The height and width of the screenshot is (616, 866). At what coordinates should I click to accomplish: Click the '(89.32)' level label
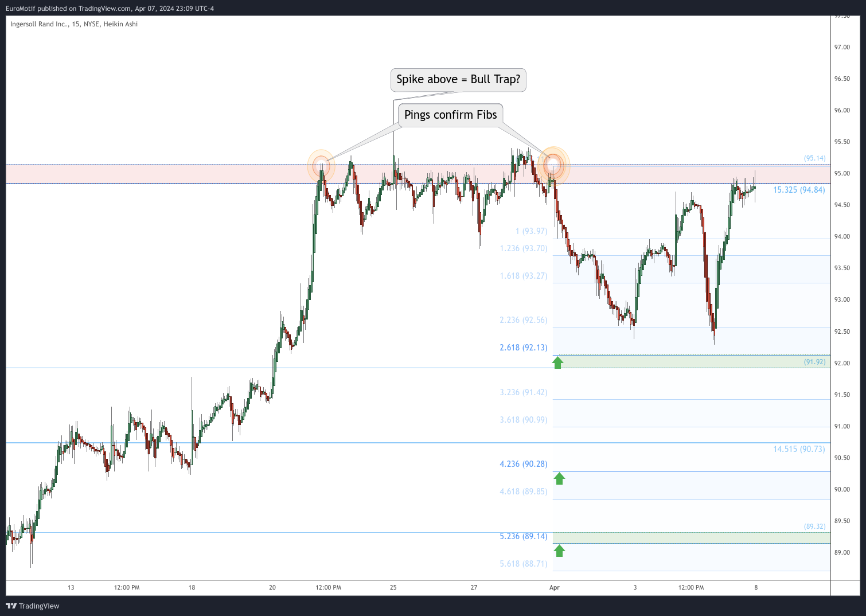814,526
